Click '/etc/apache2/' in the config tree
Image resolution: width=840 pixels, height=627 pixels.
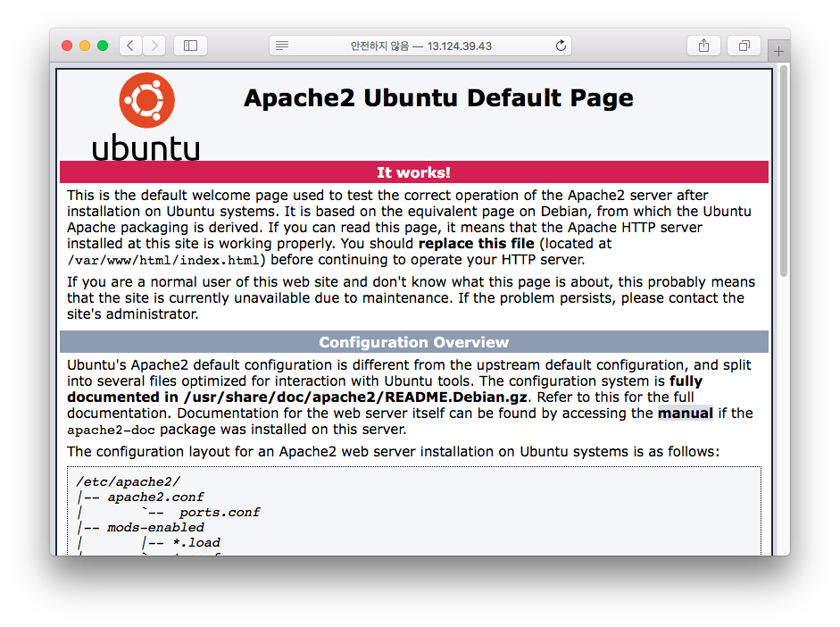click(128, 481)
